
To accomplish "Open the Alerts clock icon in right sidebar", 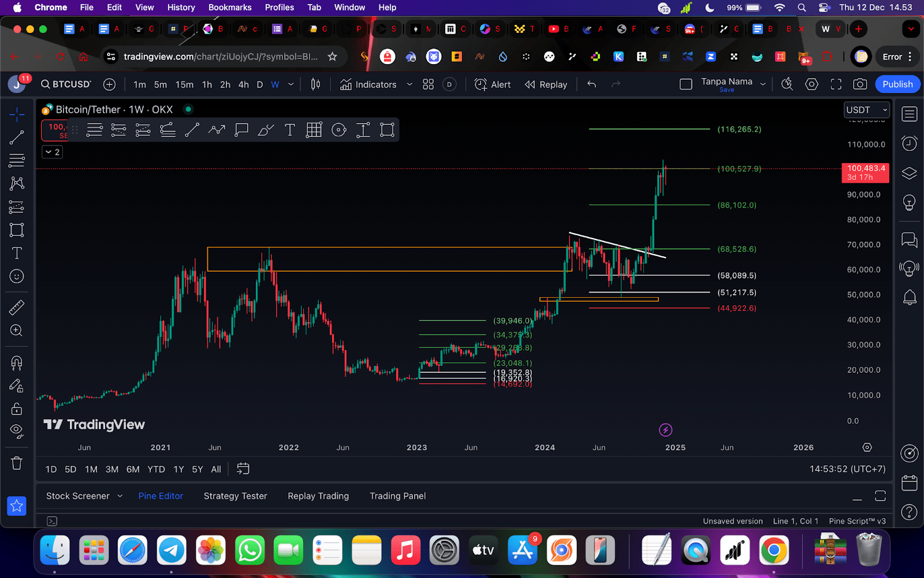I will [910, 143].
